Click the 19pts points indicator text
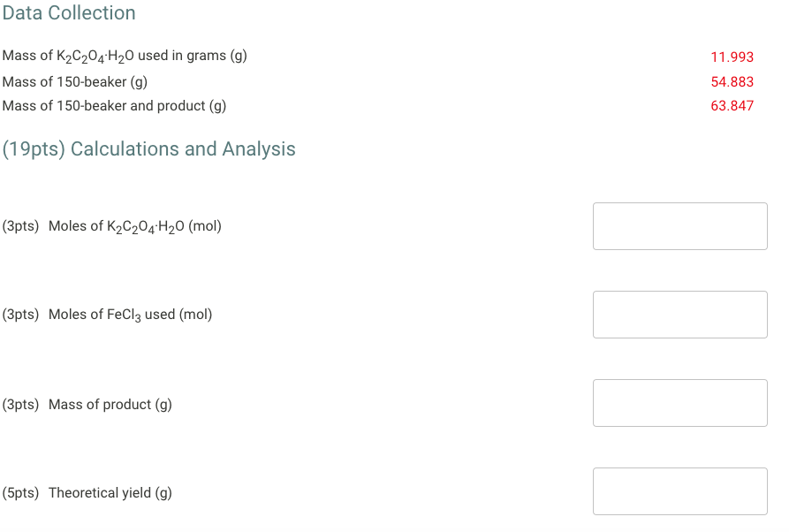 click(x=29, y=148)
